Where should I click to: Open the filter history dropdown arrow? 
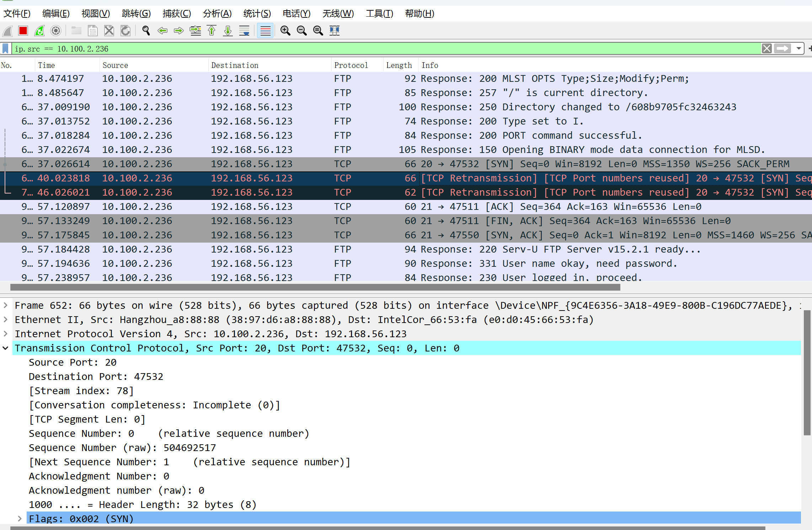798,48
